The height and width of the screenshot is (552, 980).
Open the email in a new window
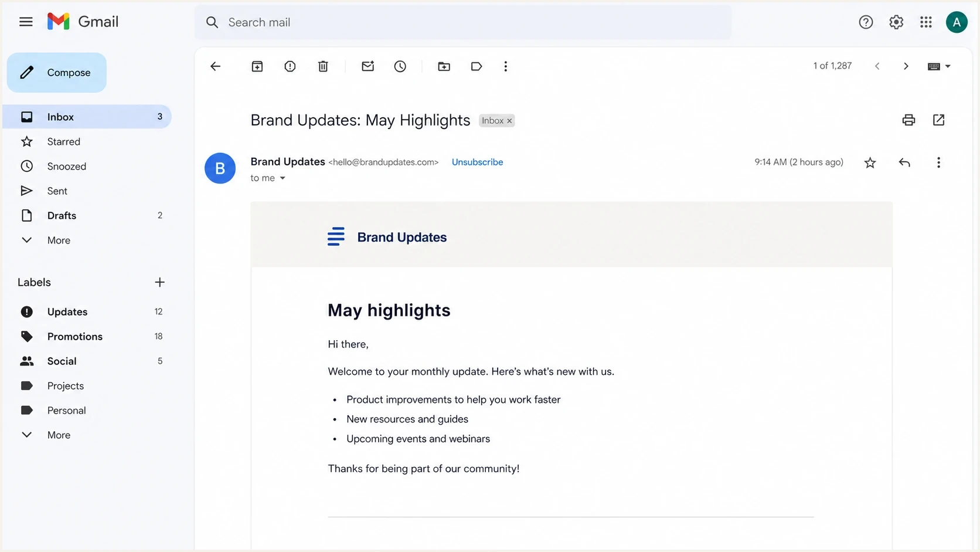pyautogui.click(x=939, y=120)
